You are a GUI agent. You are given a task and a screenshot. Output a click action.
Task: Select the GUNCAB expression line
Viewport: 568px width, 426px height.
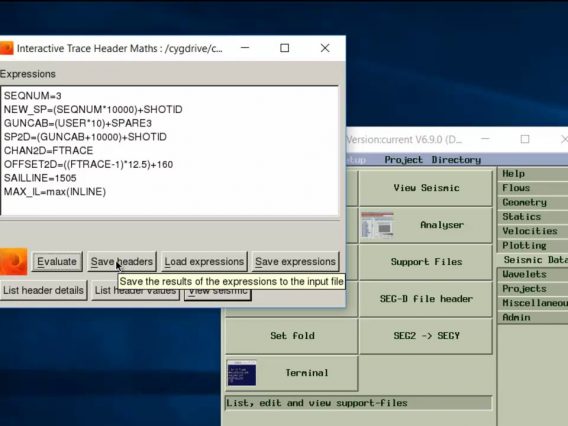78,123
